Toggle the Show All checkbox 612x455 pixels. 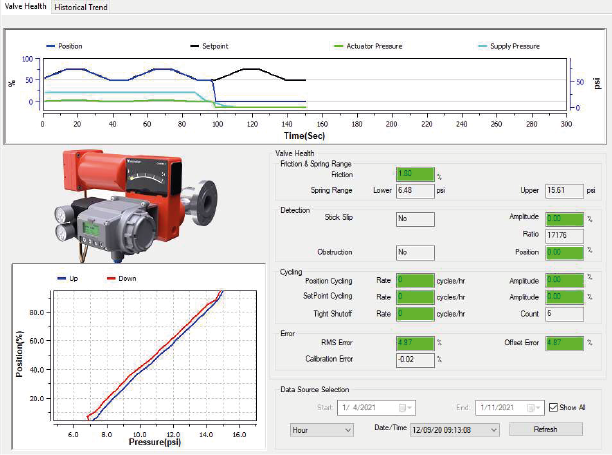(553, 408)
